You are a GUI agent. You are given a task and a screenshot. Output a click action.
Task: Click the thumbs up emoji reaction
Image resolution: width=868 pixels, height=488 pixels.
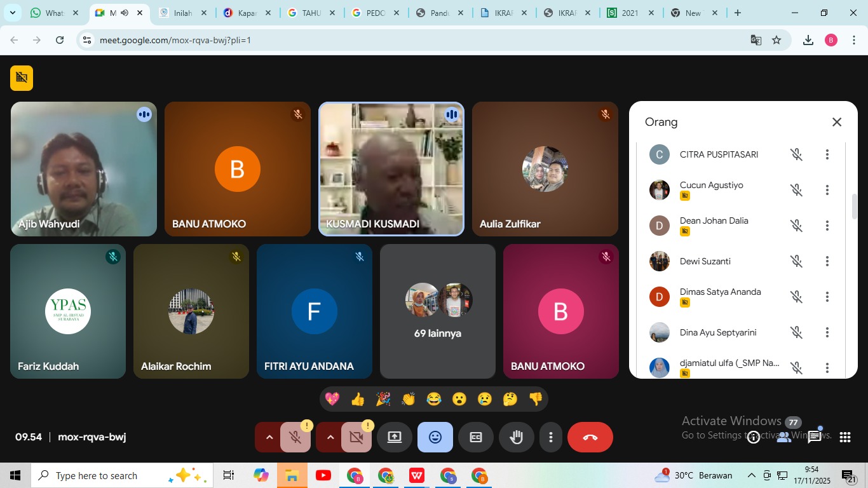click(358, 399)
